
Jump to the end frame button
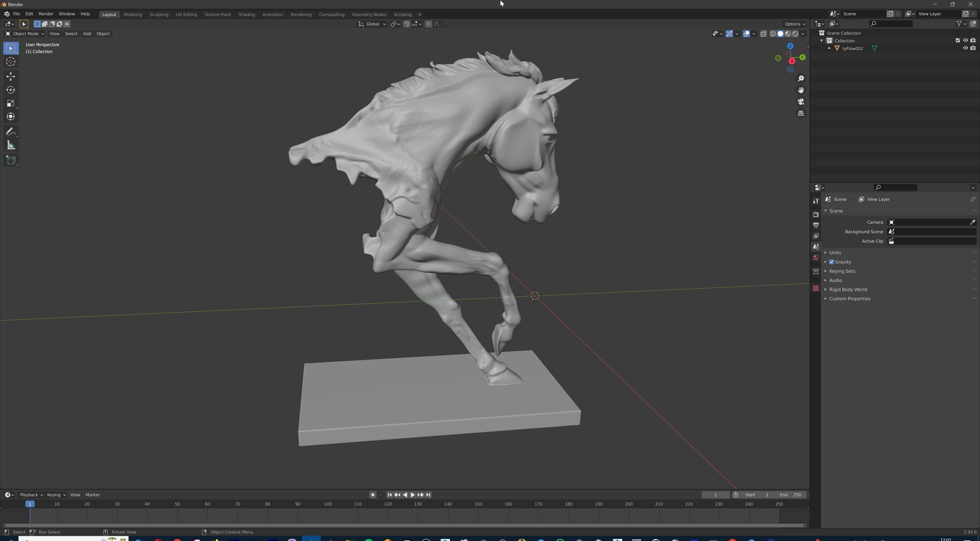point(428,495)
